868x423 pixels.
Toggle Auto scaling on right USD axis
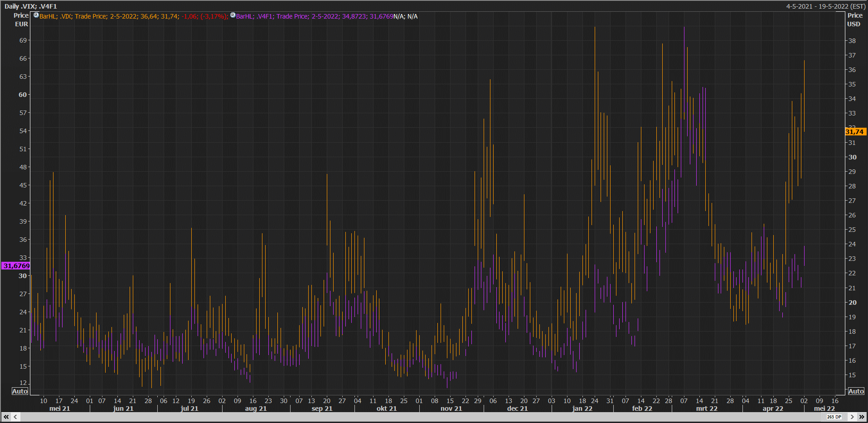(x=856, y=391)
